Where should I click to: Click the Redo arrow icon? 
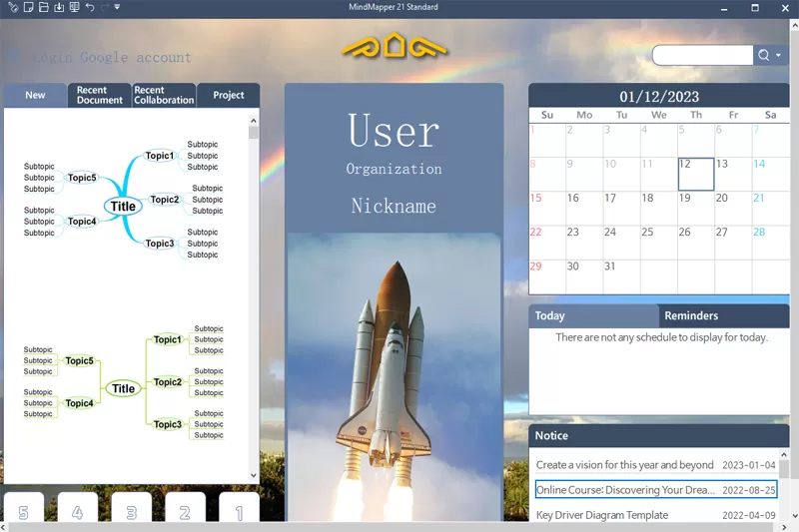[105, 7]
